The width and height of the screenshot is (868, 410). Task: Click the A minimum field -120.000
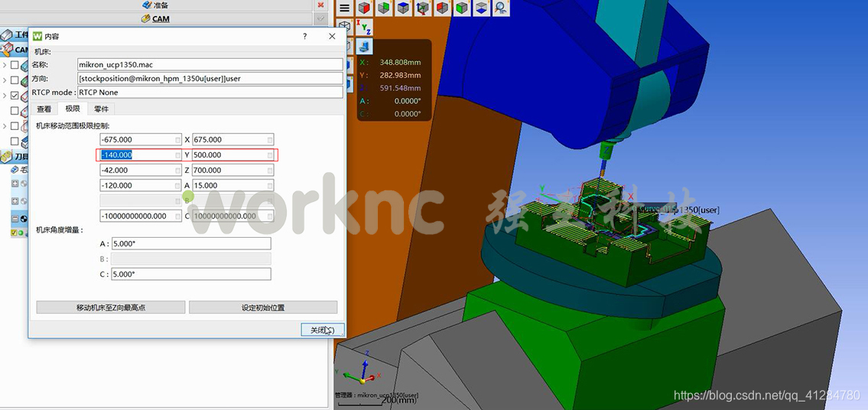tap(141, 185)
